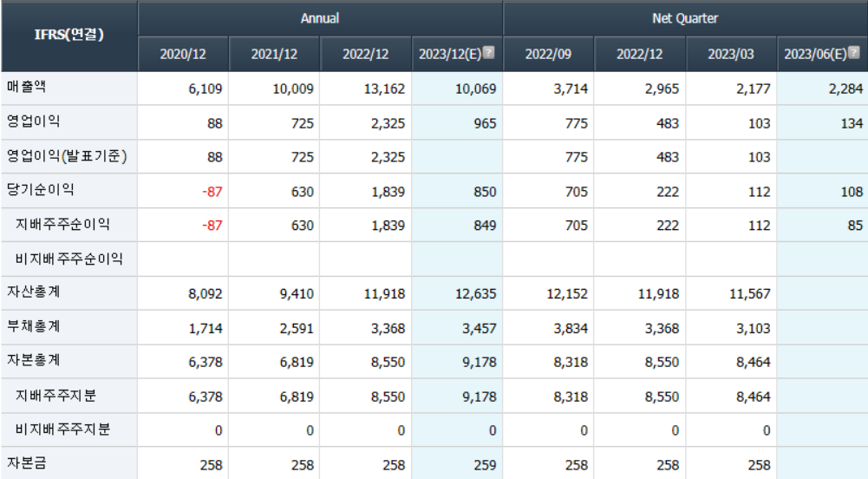The image size is (868, 479).
Task: Click the 2020/12 column header
Action: (183, 55)
